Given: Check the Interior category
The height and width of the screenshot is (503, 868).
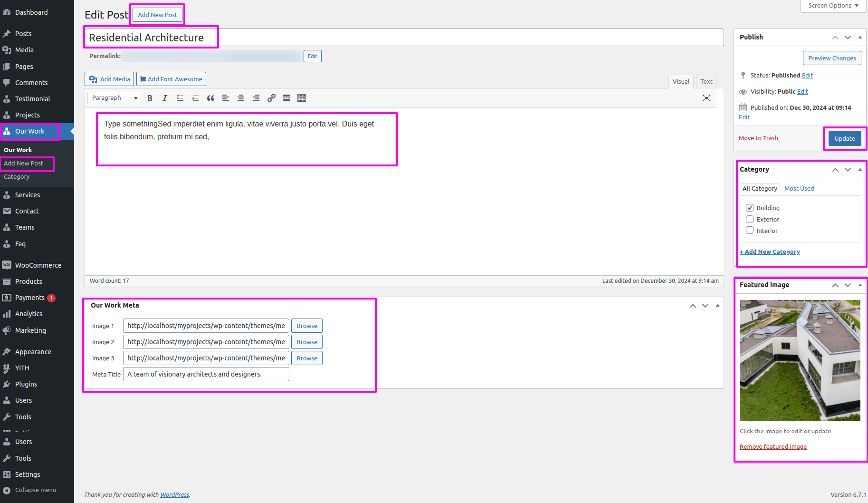Looking at the screenshot, I should [750, 231].
